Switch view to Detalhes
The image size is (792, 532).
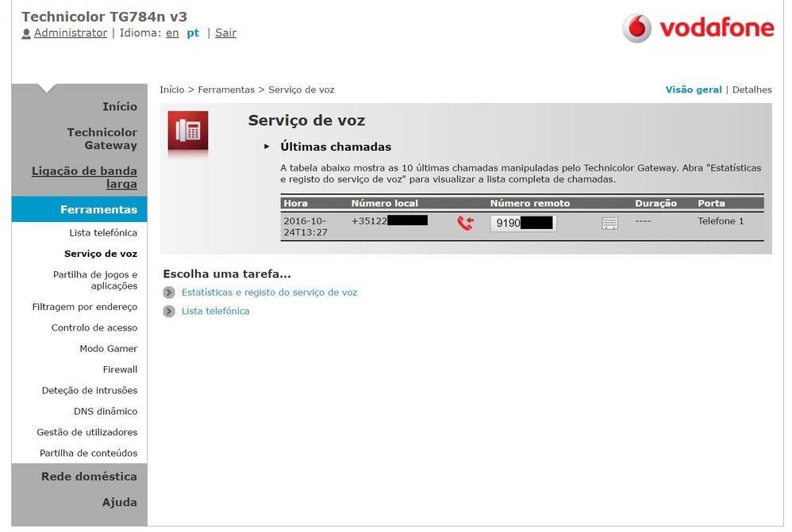pyautogui.click(x=751, y=90)
